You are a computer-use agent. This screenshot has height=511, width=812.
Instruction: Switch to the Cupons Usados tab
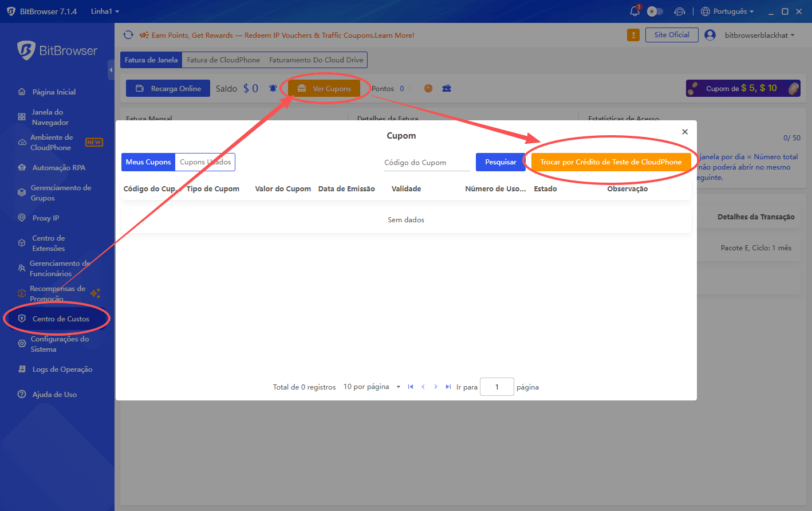click(x=205, y=162)
